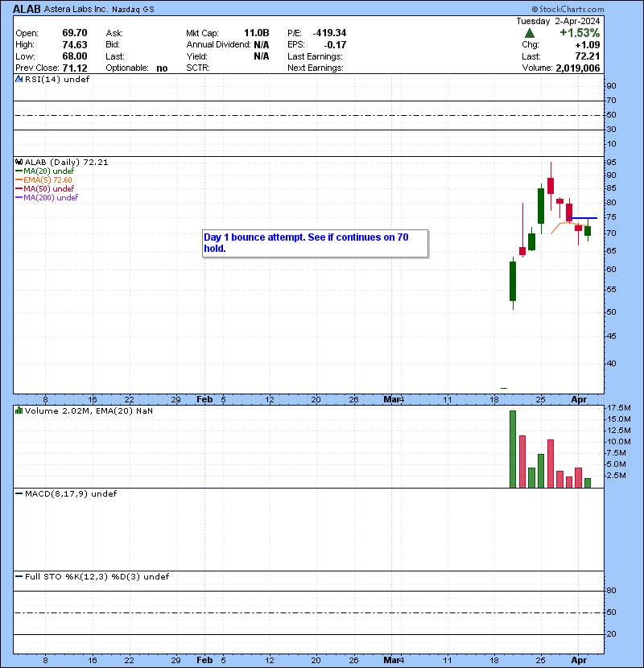The image size is (644, 668).
Task: Click the Optionable value no
Action: click(x=162, y=68)
